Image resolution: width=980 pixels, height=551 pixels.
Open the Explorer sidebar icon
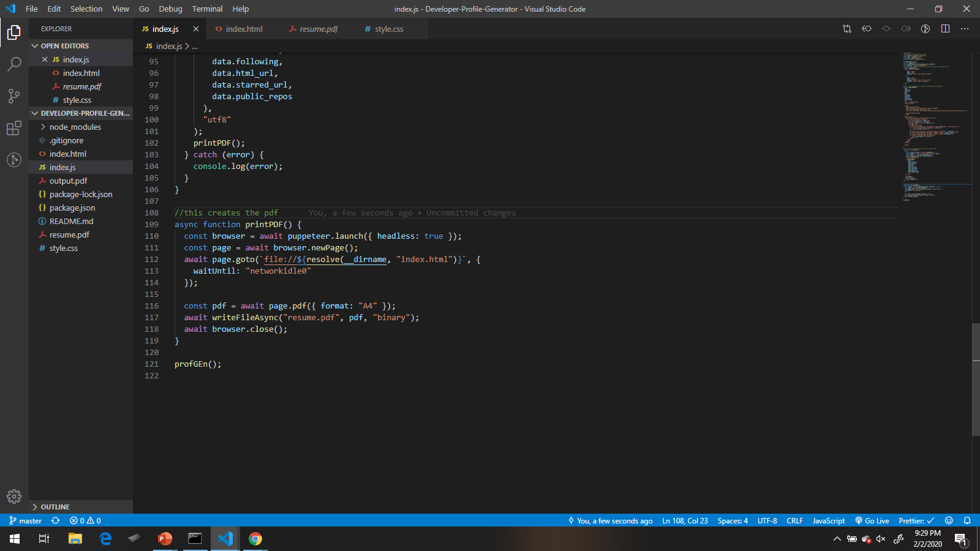tap(13, 32)
